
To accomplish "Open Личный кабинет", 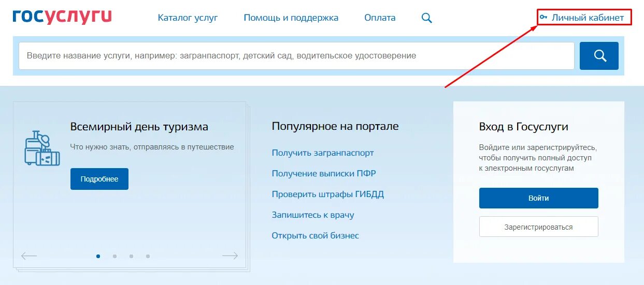I will [588, 18].
